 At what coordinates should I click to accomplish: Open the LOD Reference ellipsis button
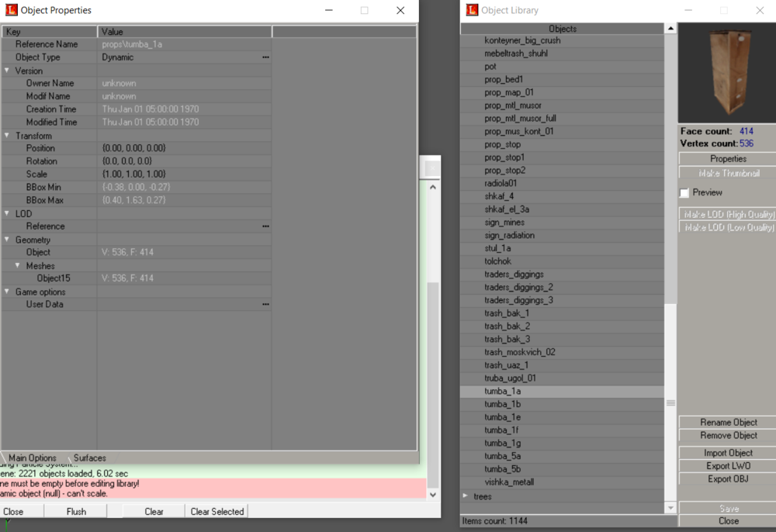click(x=265, y=226)
